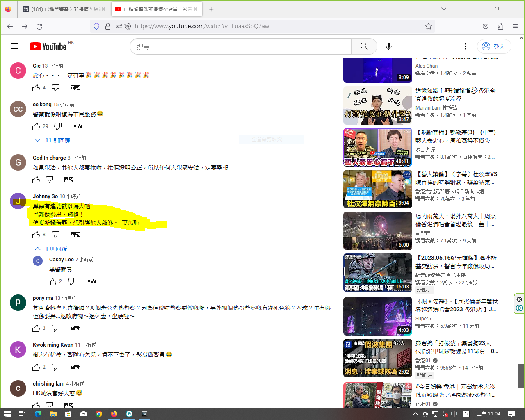The height and width of the screenshot is (420, 525).
Task: Dislike pony ma's comment
Action: pyautogui.click(x=55, y=328)
